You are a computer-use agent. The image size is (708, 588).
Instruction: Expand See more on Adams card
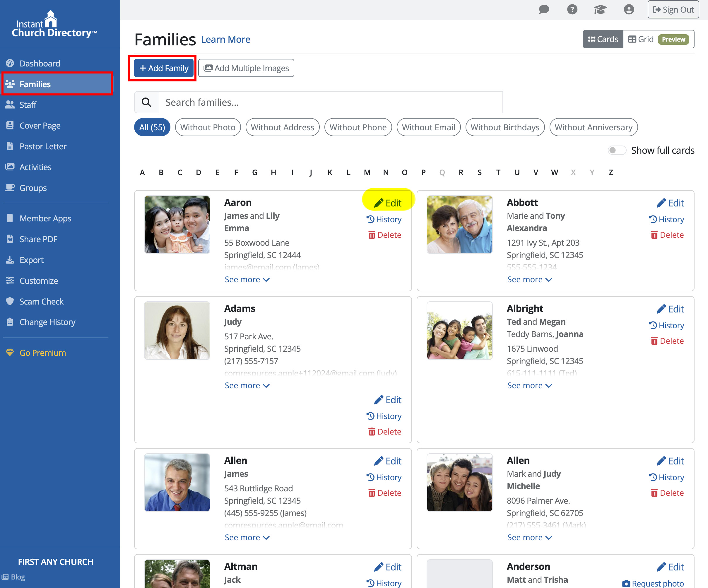pyautogui.click(x=247, y=385)
